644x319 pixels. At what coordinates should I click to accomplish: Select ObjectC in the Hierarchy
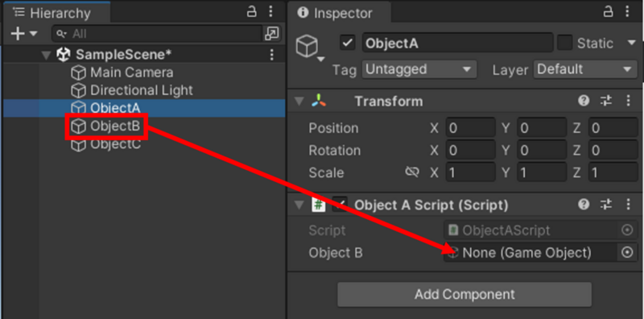[x=106, y=144]
